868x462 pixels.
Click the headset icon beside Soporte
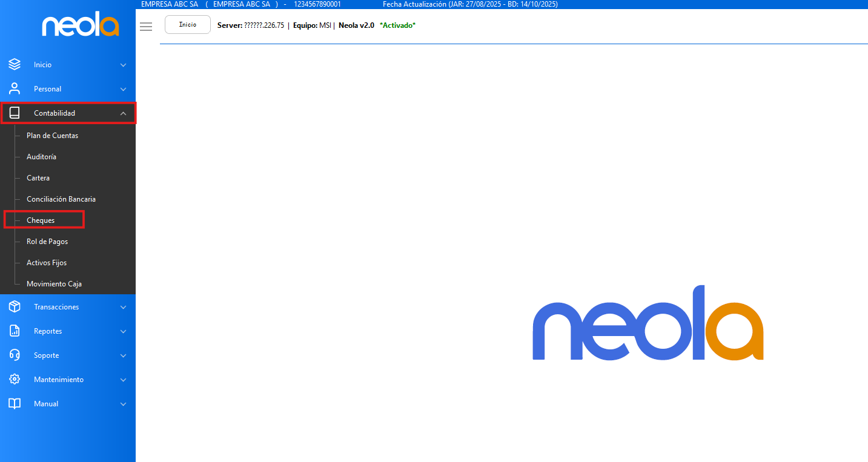(x=15, y=355)
